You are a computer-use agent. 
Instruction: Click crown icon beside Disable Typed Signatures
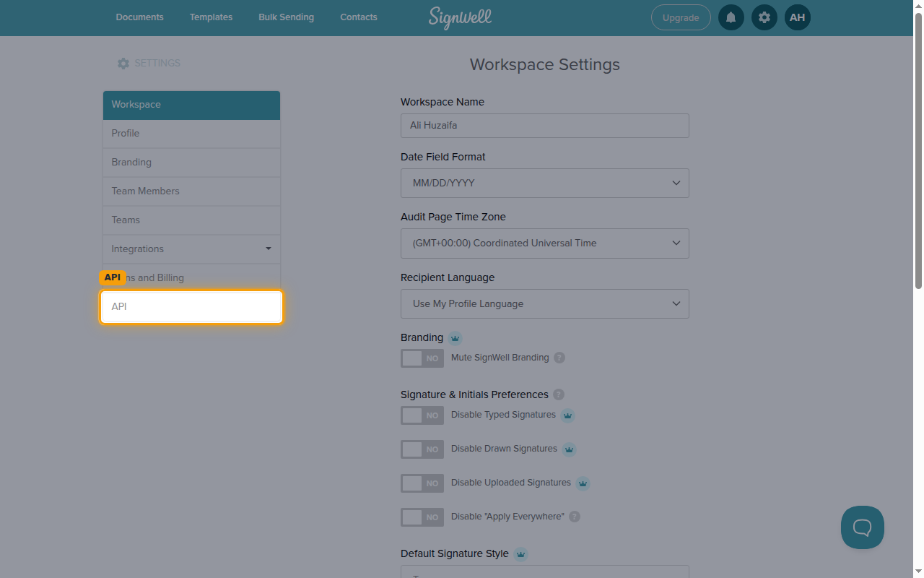[x=567, y=415]
